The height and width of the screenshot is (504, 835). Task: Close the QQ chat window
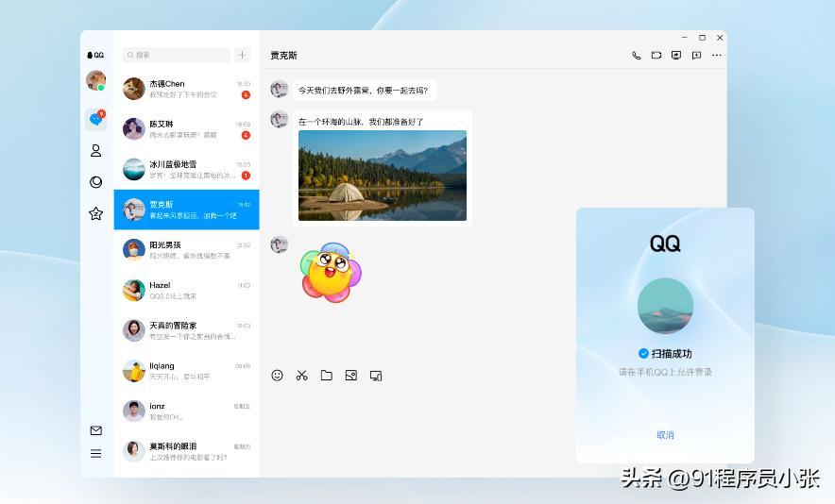click(720, 37)
